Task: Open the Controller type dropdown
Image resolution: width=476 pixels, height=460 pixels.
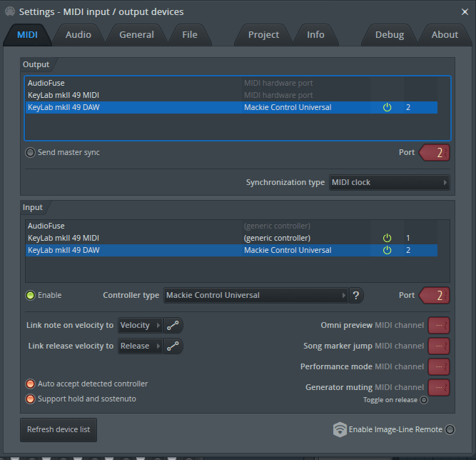Action: click(256, 295)
